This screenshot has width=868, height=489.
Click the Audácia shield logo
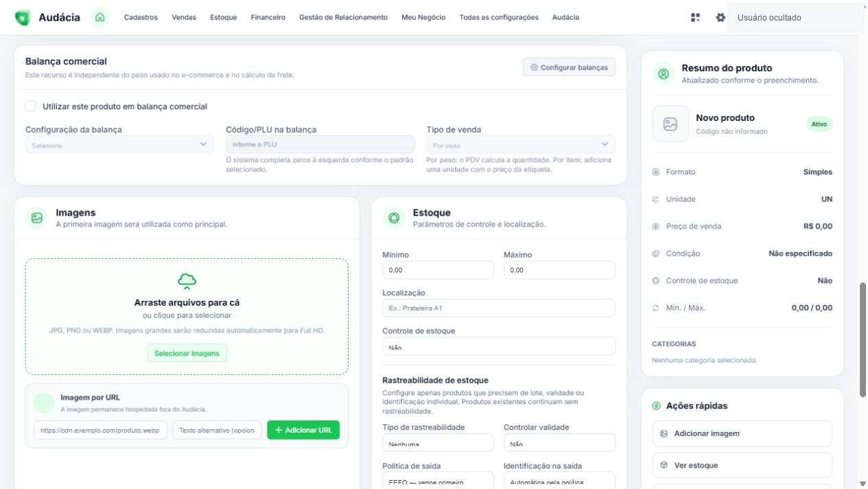tap(22, 18)
